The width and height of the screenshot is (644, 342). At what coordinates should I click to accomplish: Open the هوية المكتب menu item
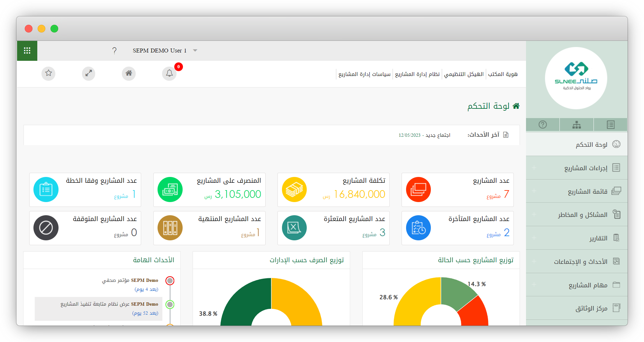(503, 74)
